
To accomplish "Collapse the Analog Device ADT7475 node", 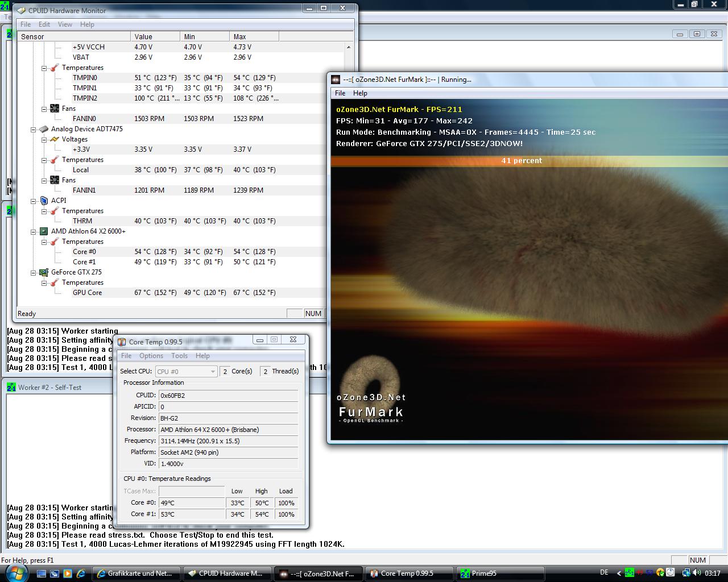I will point(34,129).
